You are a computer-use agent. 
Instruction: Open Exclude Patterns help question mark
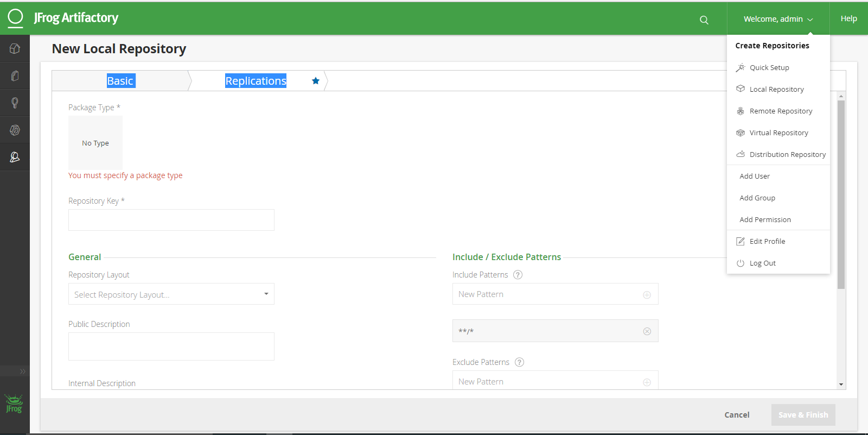[519, 362]
